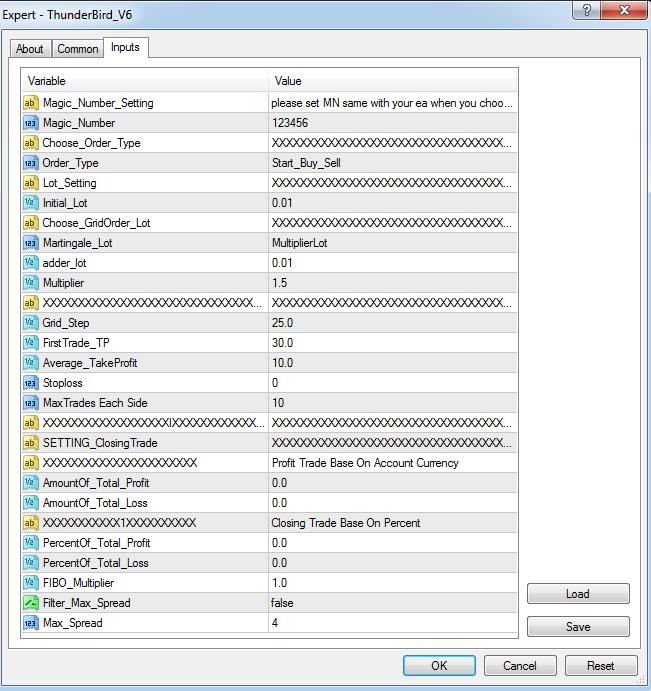Select the adder_lot variable name
This screenshot has height=691, width=651.
tap(64, 263)
